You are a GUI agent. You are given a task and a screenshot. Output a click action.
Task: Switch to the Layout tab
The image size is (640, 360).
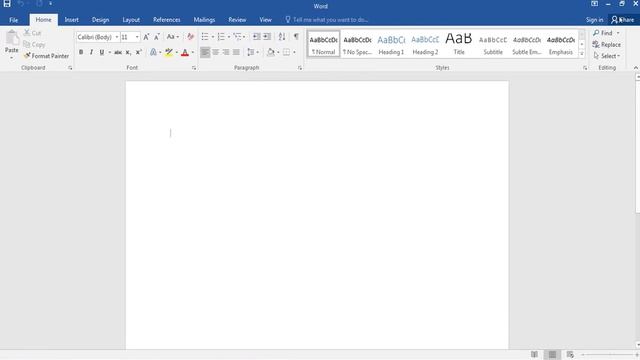(131, 20)
